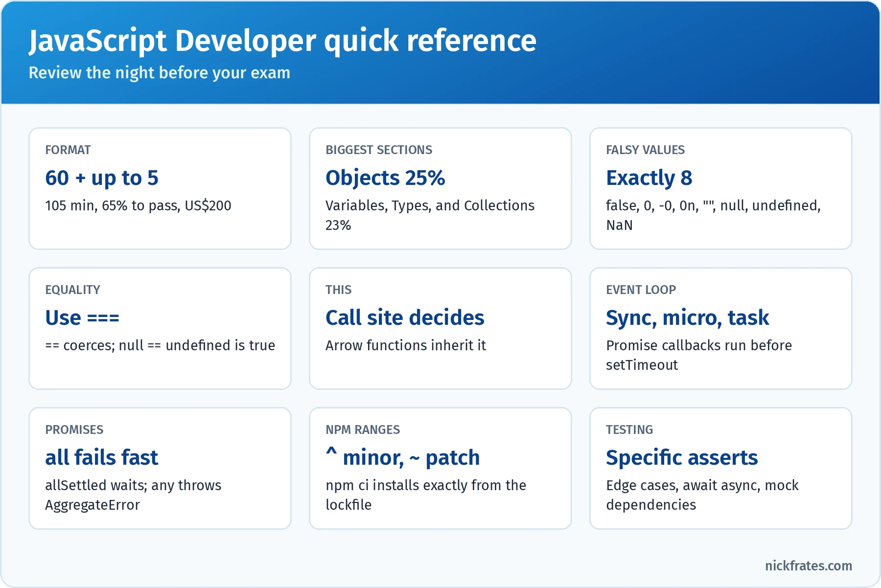Image resolution: width=881 pixels, height=588 pixels.
Task: Click the THIS card label
Action: point(338,290)
